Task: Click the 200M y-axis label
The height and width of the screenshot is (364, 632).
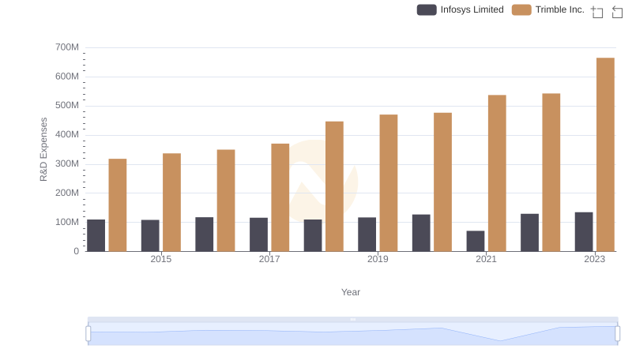Action: 67,193
